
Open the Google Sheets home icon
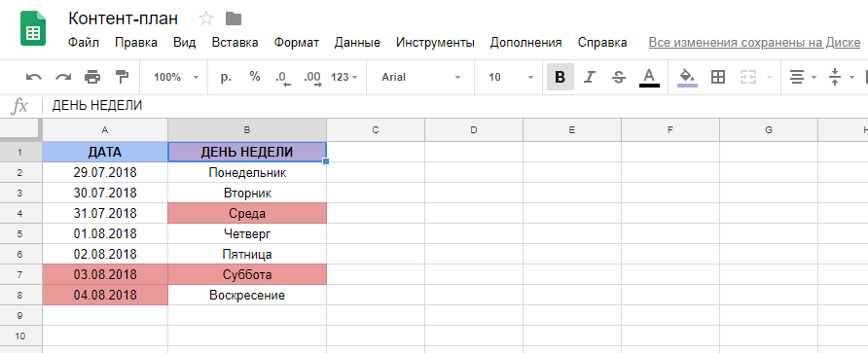pyautogui.click(x=33, y=28)
